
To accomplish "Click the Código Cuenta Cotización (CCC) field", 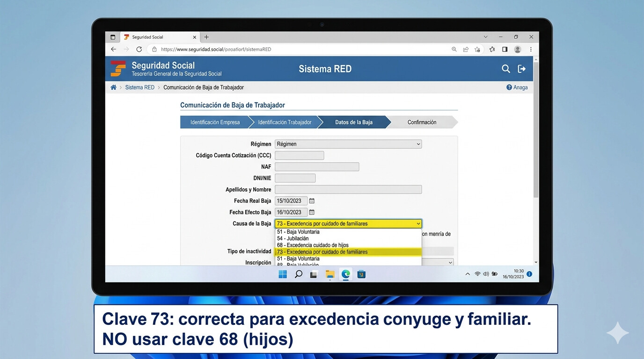I will (300, 155).
